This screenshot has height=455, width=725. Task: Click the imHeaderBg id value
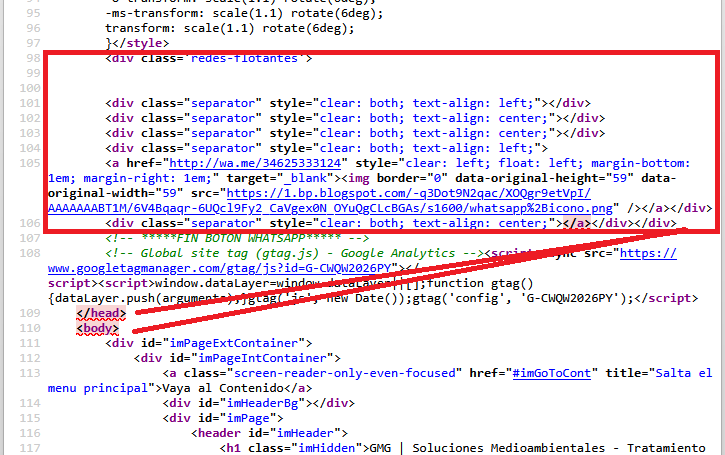tap(262, 403)
